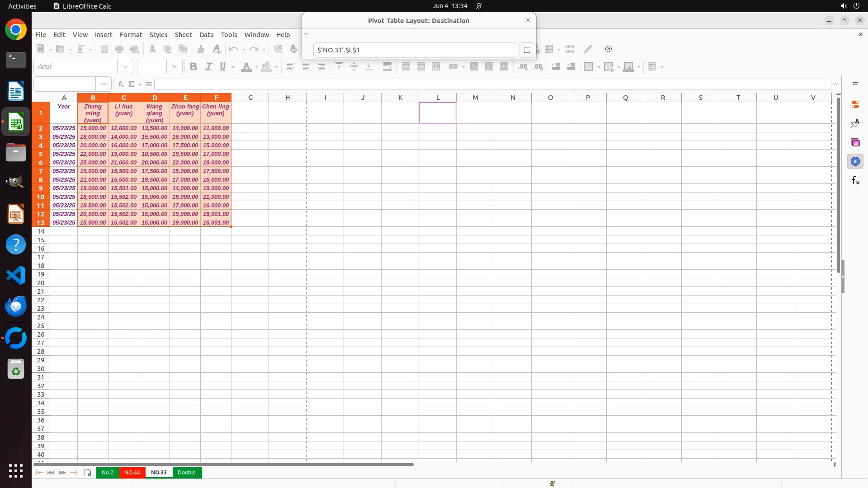The height and width of the screenshot is (488, 868).
Task: Expand the collapsed options chevron in dialog
Action: pos(306,34)
